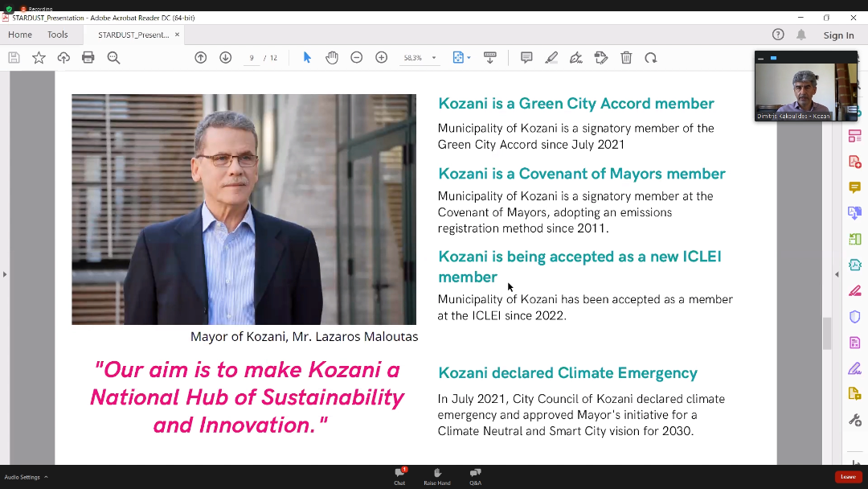Viewport: 868px width, 489px height.
Task: Click the rotate page icon
Action: [x=651, y=58]
